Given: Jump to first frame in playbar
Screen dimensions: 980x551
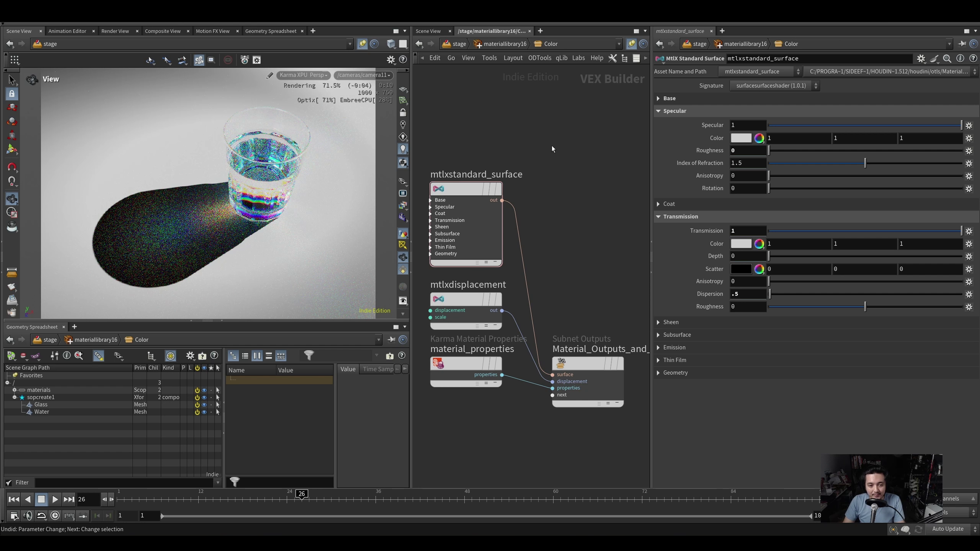Looking at the screenshot, I should pos(13,499).
